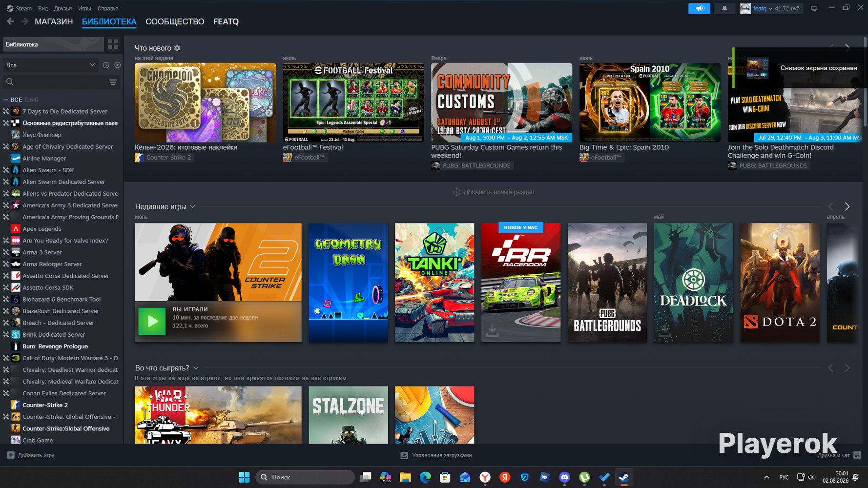Image resolution: width=868 pixels, height=488 pixels.
Task: Click the search magnifier icon in library
Action: [10, 82]
